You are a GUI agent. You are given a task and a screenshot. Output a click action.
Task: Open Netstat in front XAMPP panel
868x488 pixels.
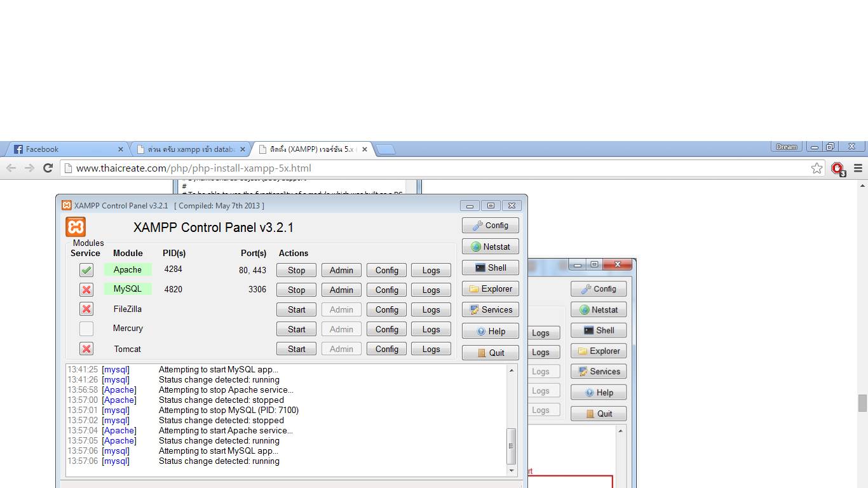coord(491,247)
